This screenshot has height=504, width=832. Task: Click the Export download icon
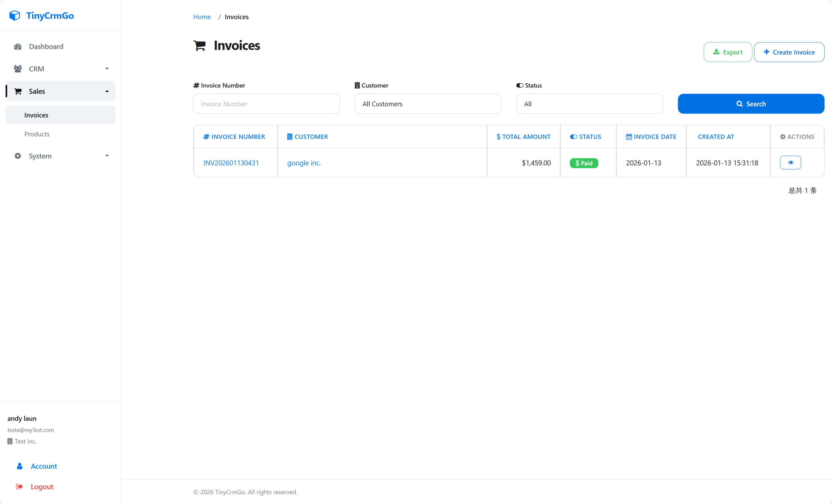tap(716, 52)
